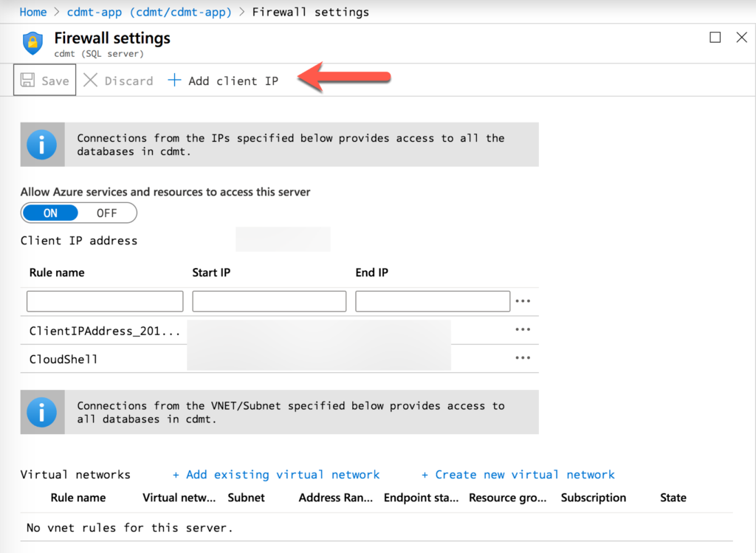Click the info icon beside IP connections notice

[42, 145]
